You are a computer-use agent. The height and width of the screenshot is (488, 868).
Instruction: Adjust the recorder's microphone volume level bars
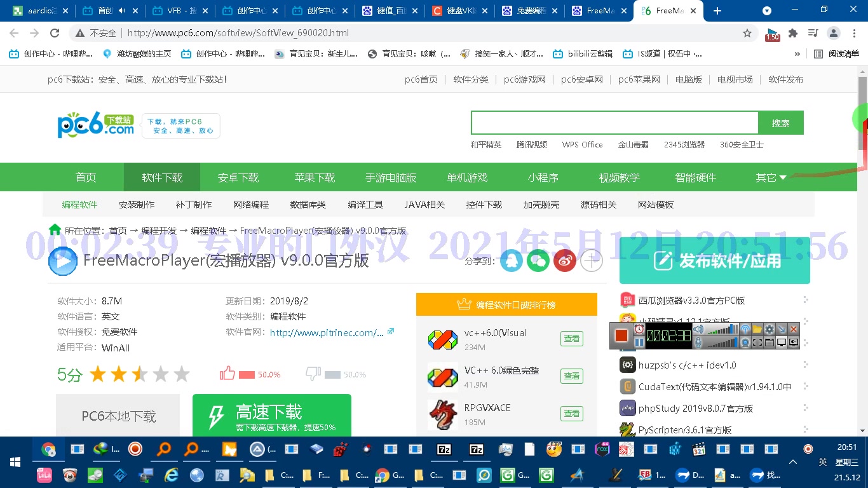[722, 342]
